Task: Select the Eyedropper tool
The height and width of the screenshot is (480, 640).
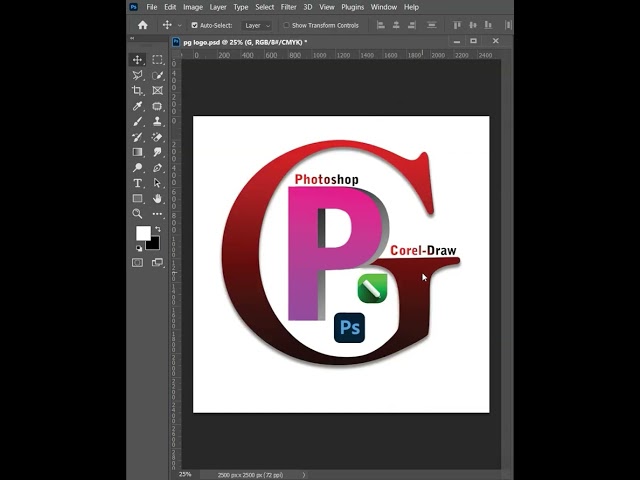Action: click(137, 106)
